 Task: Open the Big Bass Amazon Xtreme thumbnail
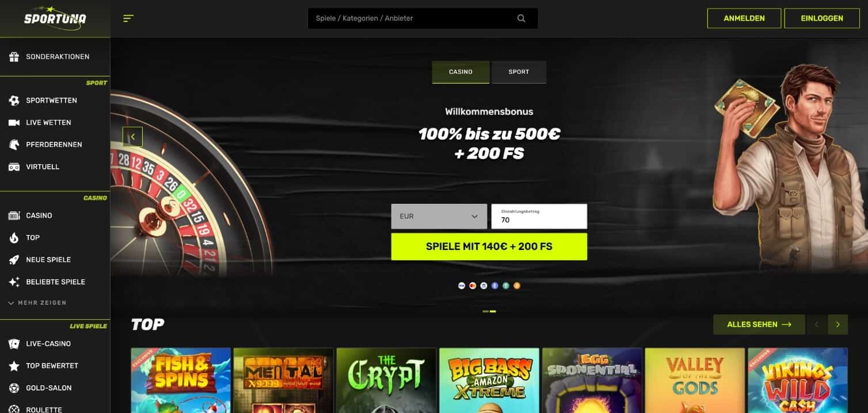(489, 380)
